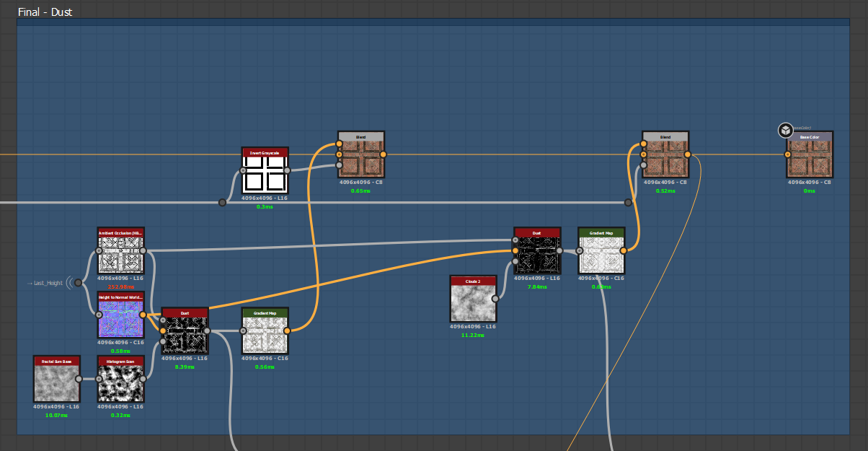
Task: Select the Histogram Scan node
Action: 120,380
